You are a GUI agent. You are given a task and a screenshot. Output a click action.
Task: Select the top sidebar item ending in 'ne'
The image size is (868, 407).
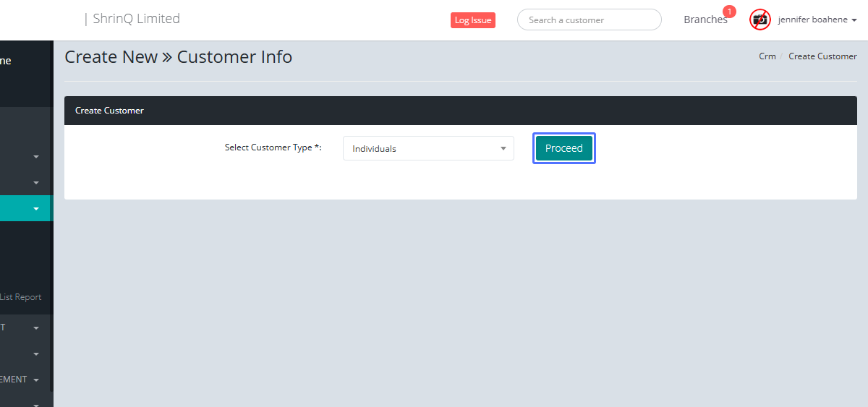tap(6, 61)
